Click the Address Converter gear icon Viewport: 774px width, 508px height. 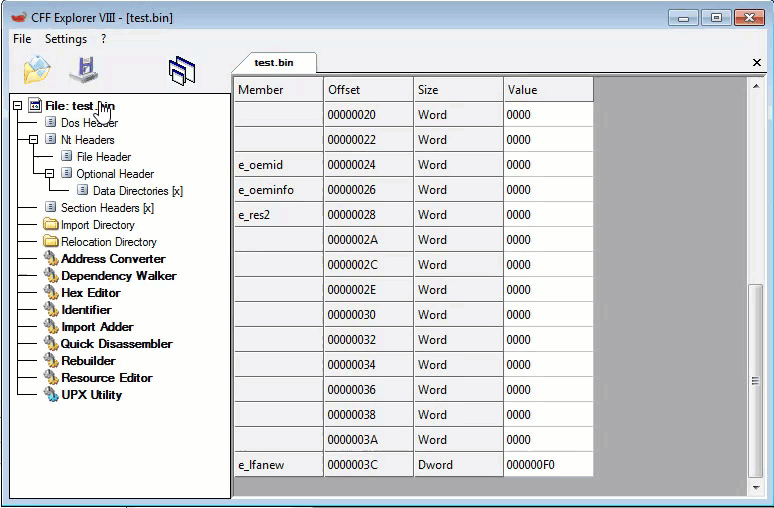point(51,258)
